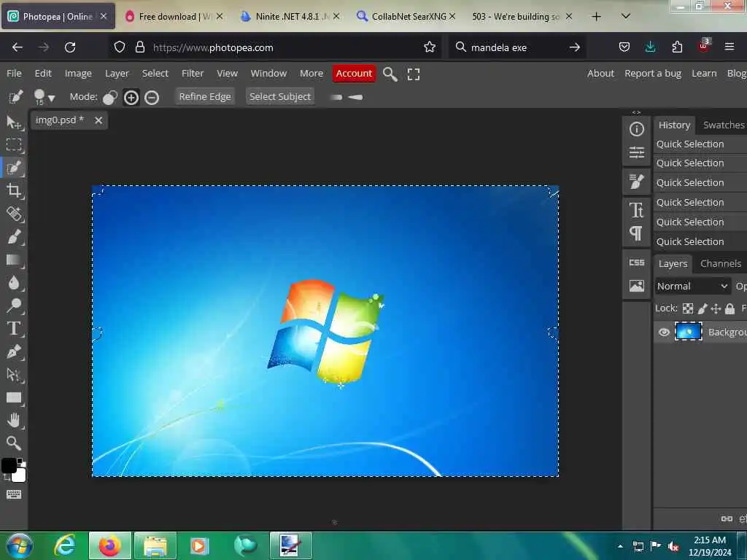Select the Zoom tool in left toolbar
Image resolution: width=747 pixels, height=560 pixels.
pyautogui.click(x=14, y=443)
